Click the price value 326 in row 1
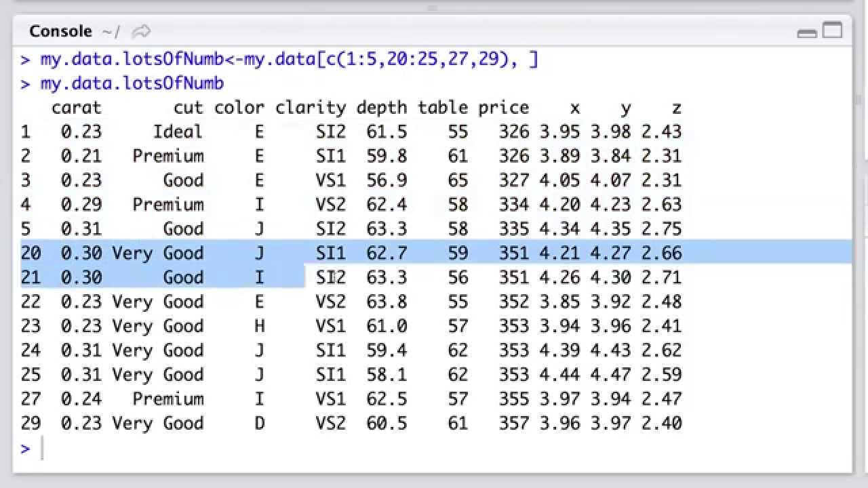 coord(513,131)
